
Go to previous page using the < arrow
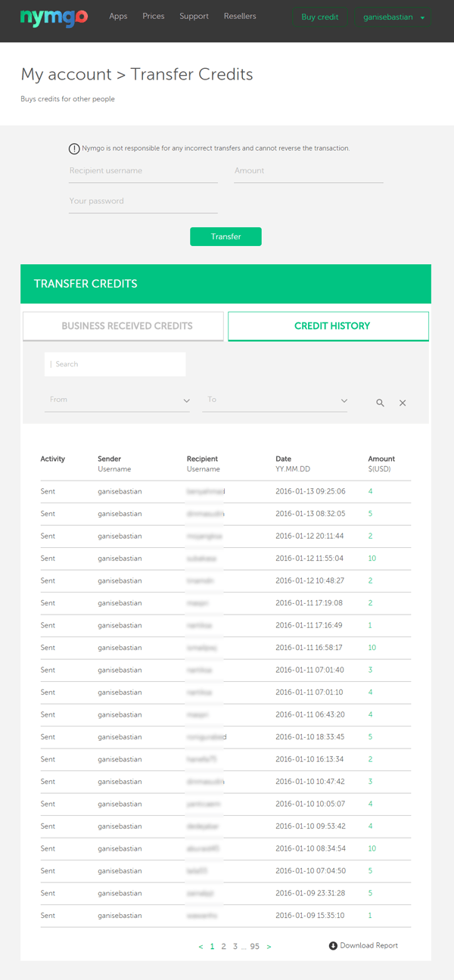pos(201,946)
